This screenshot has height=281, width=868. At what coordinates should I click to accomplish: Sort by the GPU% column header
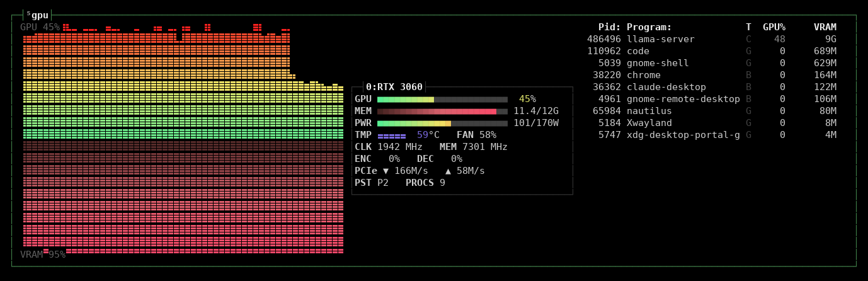click(x=774, y=27)
